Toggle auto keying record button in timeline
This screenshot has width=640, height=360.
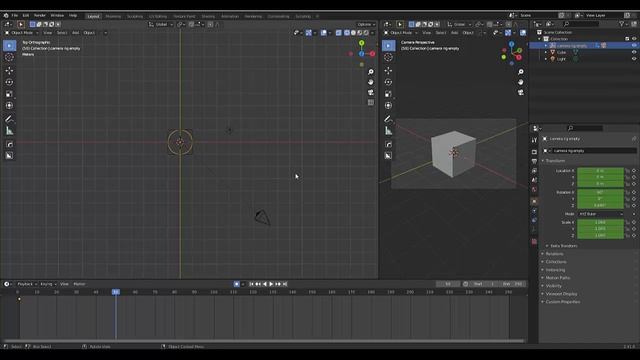pyautogui.click(x=237, y=284)
